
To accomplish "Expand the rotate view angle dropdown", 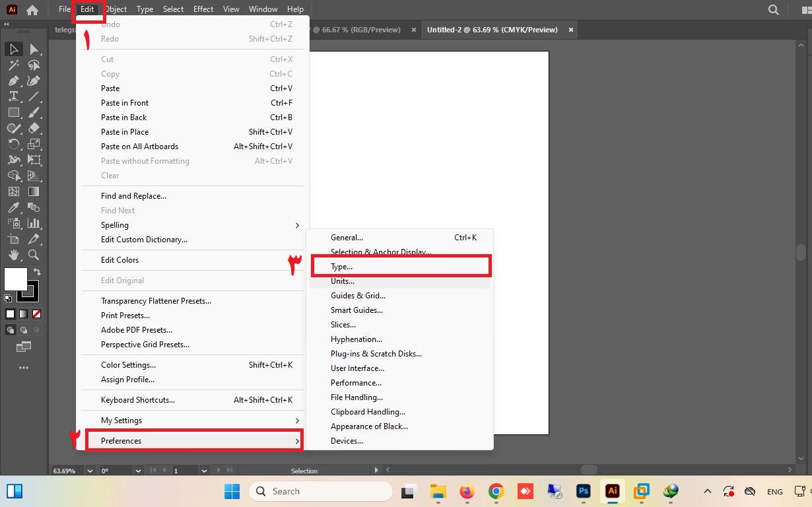I will click(137, 471).
